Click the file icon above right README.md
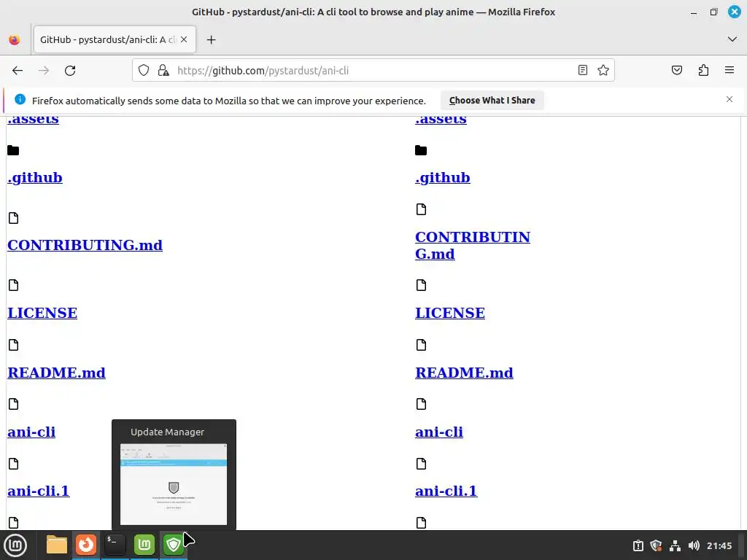Screen dimensions: 747x560 click(421, 345)
